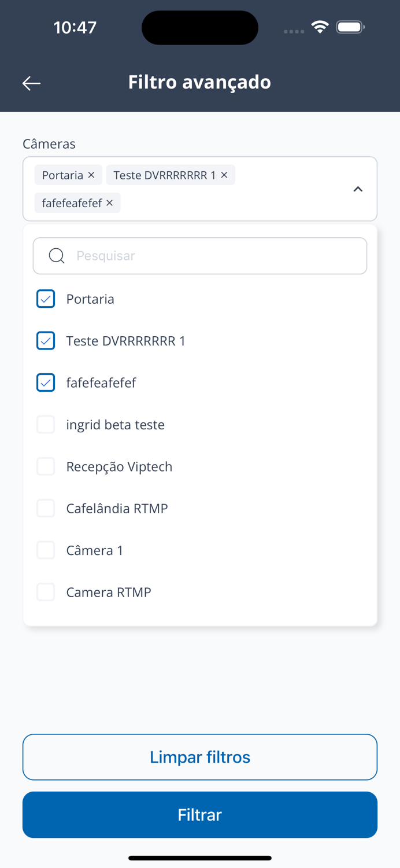This screenshot has width=400, height=868.
Task: Check the ingrid beta teste checkbox
Action: 46,425
